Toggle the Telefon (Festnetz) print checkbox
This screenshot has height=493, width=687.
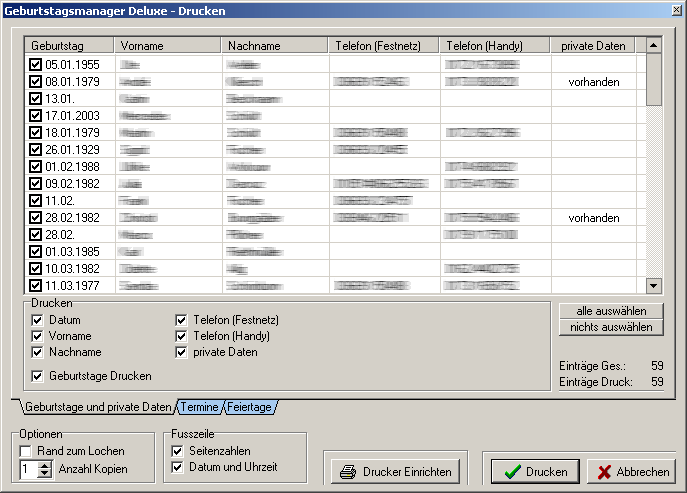click(181, 320)
